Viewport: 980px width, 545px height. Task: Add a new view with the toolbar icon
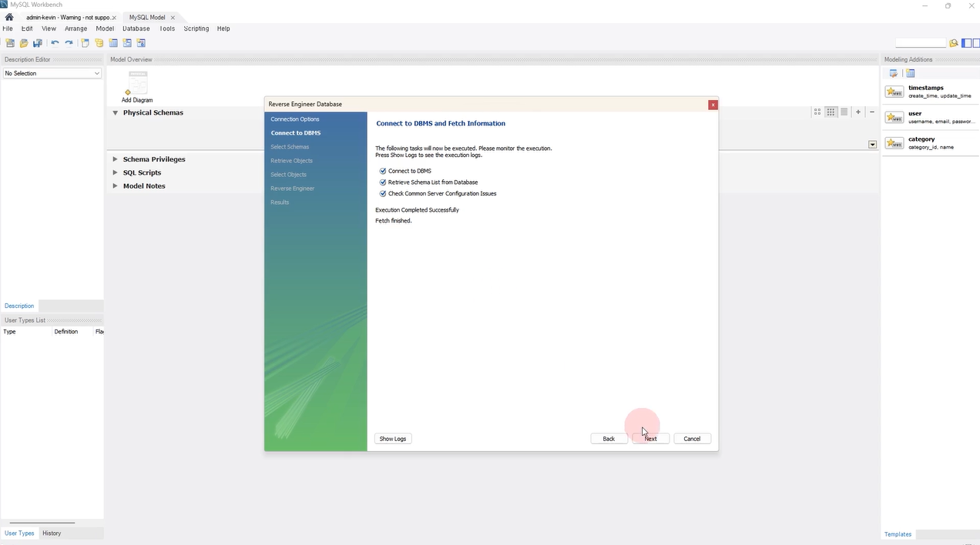[x=127, y=43]
